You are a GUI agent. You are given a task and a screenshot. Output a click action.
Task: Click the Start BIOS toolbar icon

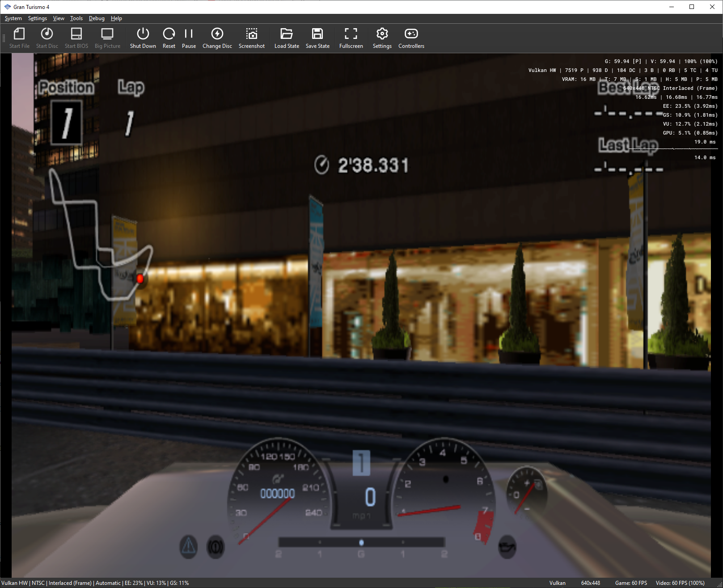pyautogui.click(x=76, y=38)
